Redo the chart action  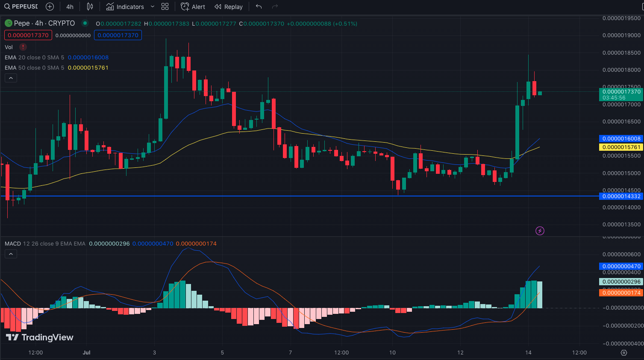pos(275,6)
